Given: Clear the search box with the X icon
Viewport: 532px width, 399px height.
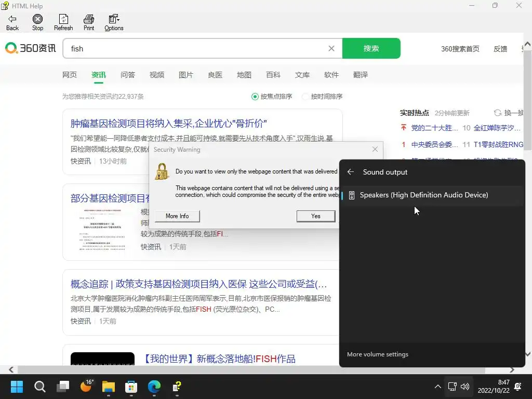Looking at the screenshot, I should (331, 48).
